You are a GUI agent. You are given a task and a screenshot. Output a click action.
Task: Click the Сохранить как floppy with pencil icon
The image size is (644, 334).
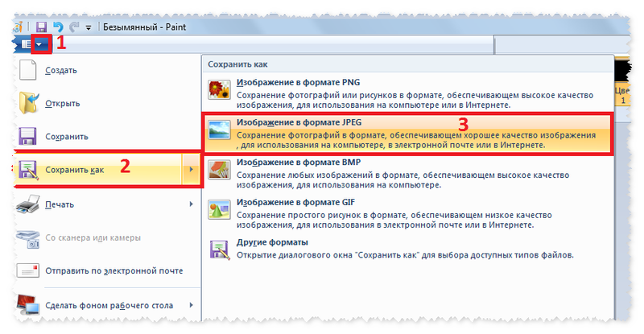pos(28,170)
